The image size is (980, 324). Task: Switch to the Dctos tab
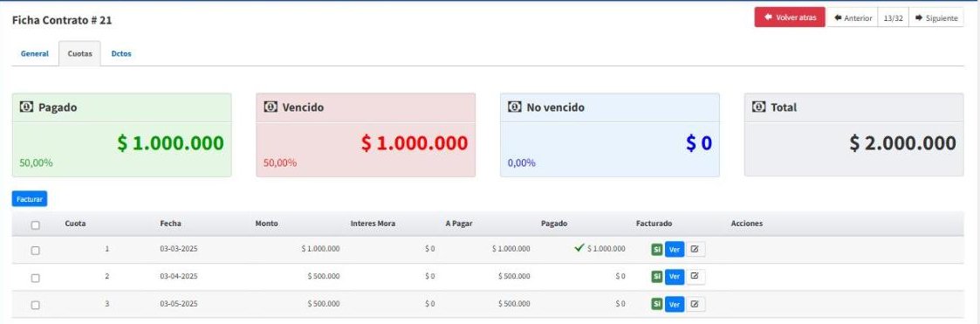(121, 54)
